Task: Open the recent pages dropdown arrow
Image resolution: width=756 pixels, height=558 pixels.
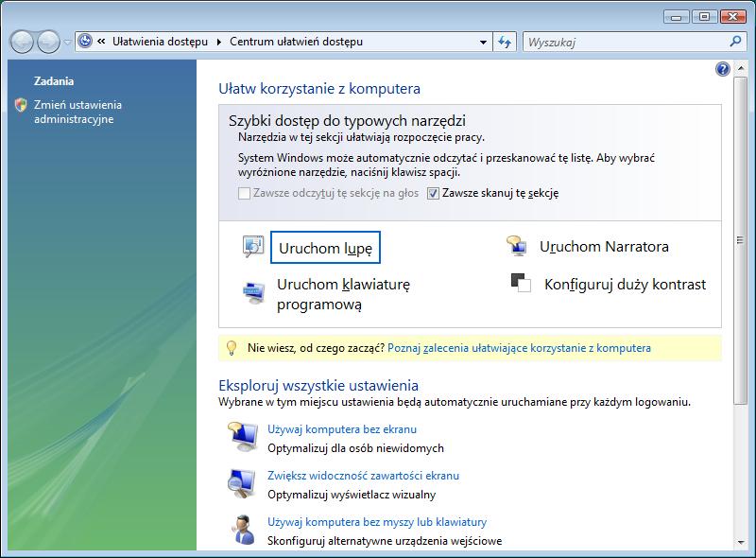Action: [67, 43]
